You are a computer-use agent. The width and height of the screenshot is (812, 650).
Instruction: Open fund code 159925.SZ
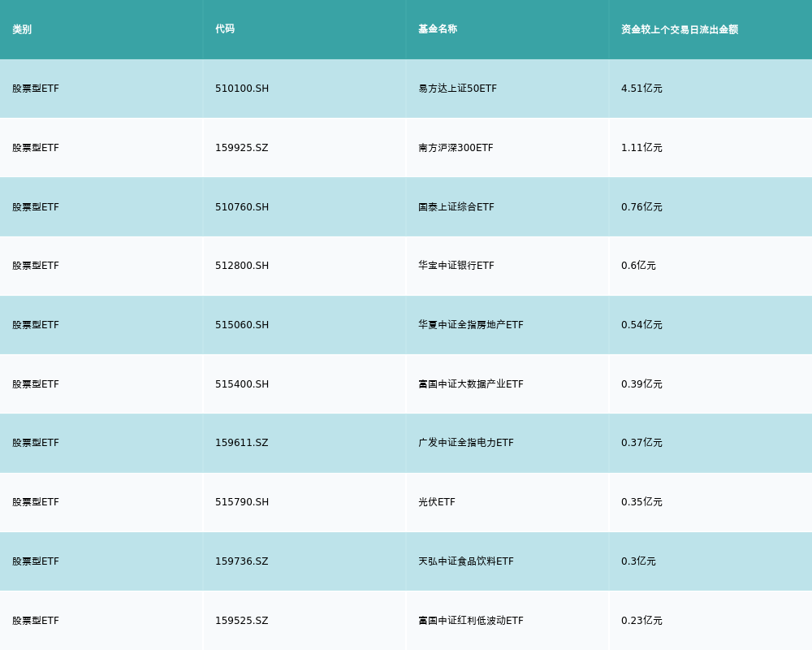(x=241, y=148)
